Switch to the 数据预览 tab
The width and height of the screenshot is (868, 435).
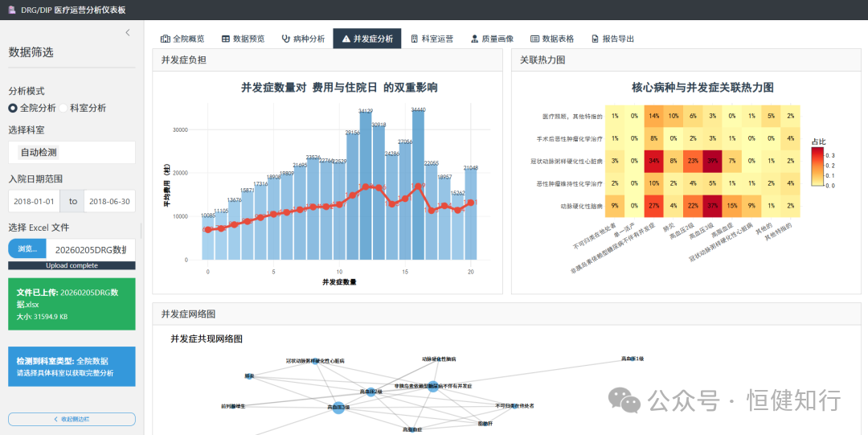[x=243, y=39]
